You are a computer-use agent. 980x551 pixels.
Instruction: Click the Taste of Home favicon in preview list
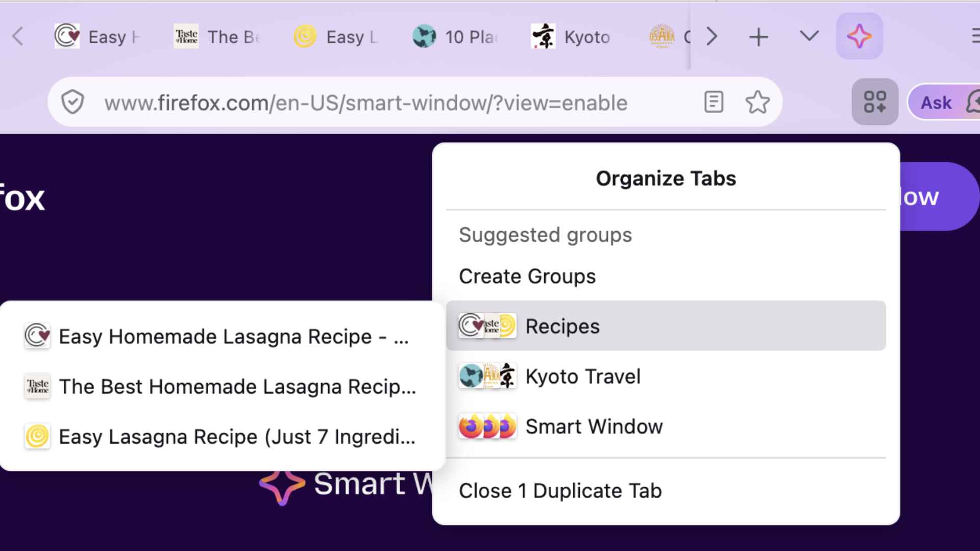coord(37,386)
